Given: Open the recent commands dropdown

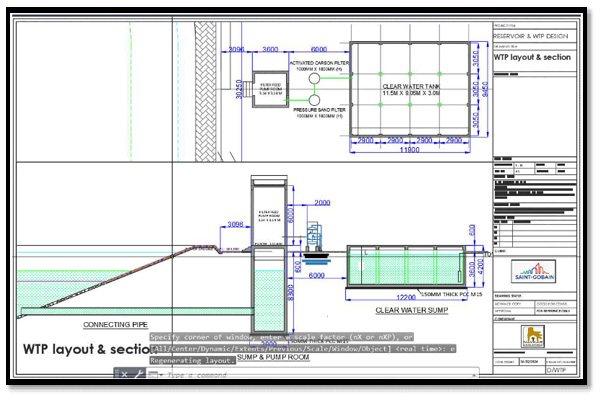Looking at the screenshot, I should 155,375.
